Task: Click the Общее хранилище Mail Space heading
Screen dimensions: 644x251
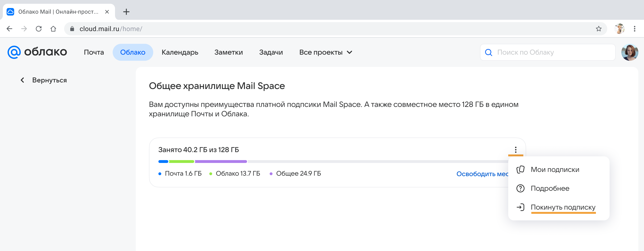Action: 217,86
